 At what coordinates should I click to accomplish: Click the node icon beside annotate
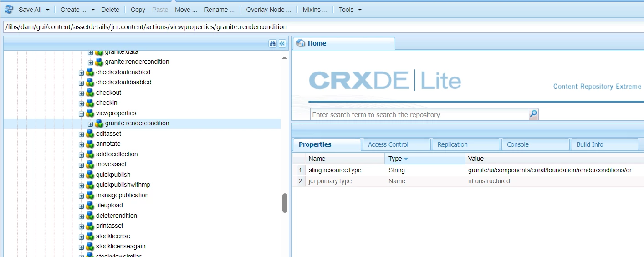[90, 144]
